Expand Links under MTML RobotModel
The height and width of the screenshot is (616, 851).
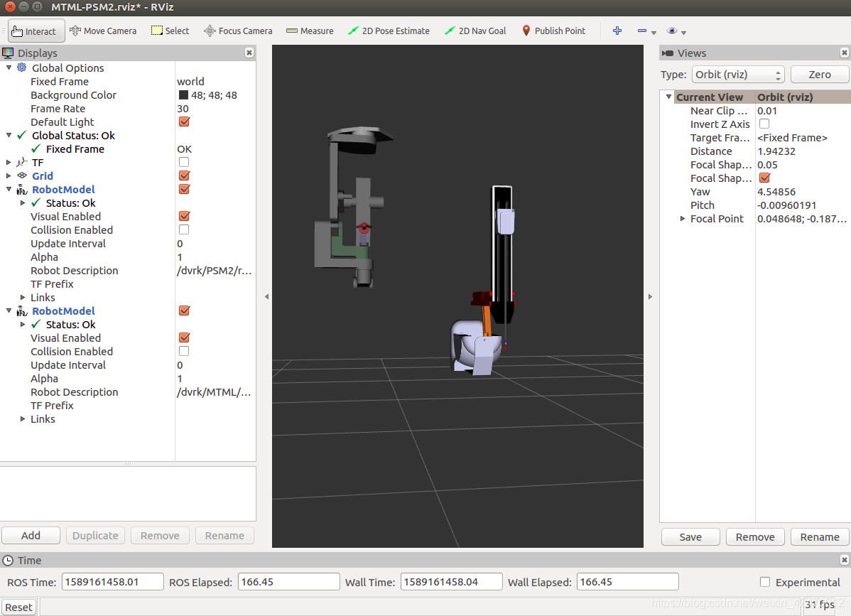tap(22, 418)
